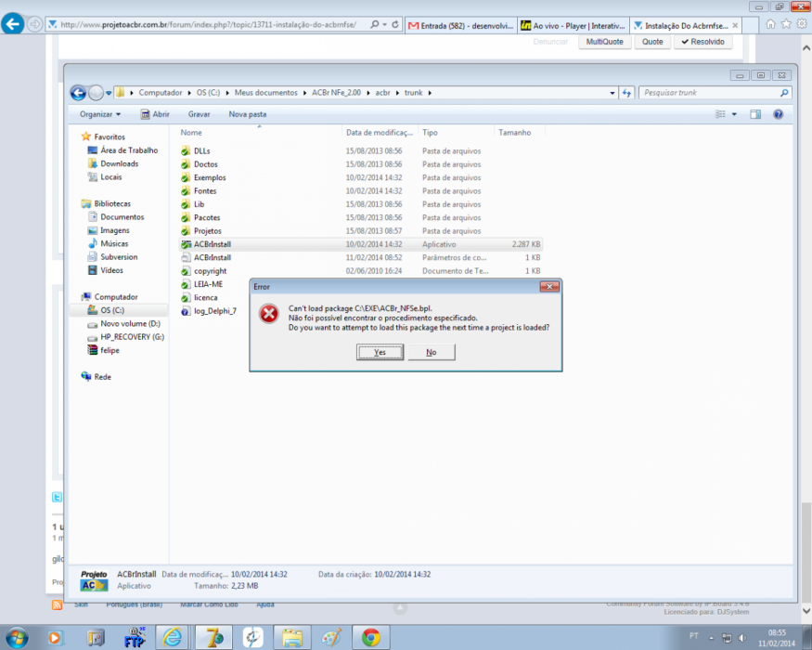
Task: Click Computador in the Explorer breadcrumb
Action: coord(160,93)
